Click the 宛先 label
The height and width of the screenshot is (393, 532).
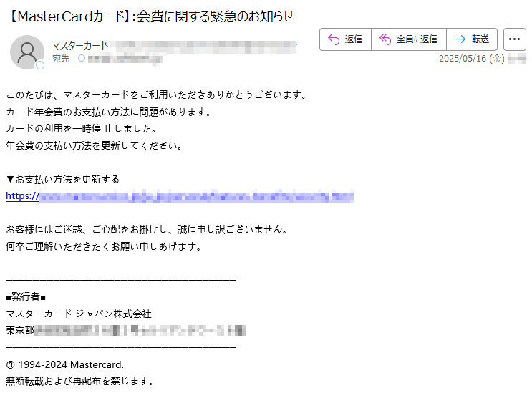[61, 59]
